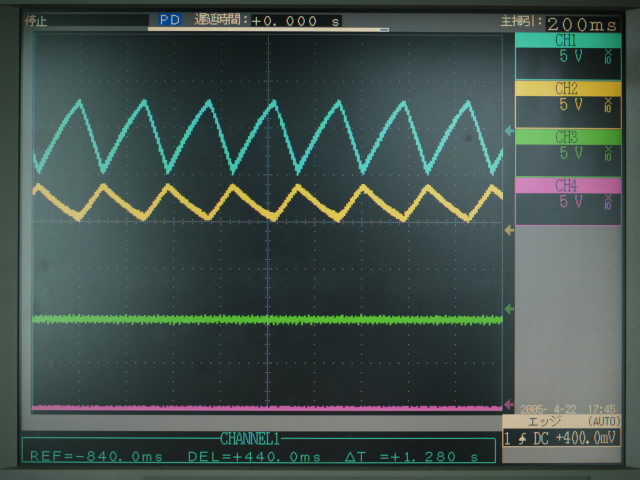Select the CH1 channel header

pyautogui.click(x=566, y=41)
